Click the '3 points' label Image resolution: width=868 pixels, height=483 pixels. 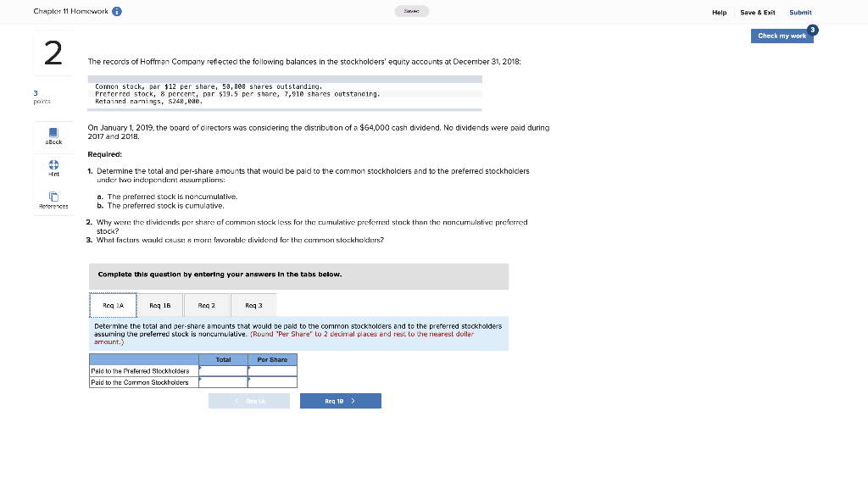click(42, 97)
